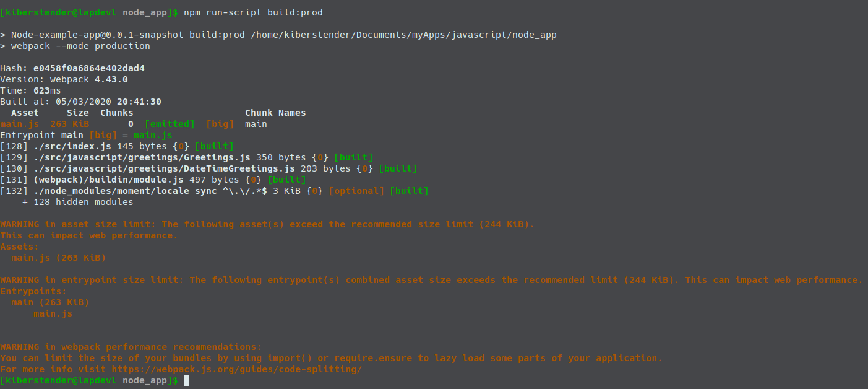Click the green [emitted] flag
The width and height of the screenshot is (868, 389).
point(170,124)
